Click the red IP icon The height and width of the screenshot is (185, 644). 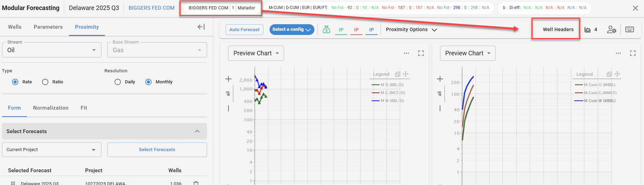point(356,30)
